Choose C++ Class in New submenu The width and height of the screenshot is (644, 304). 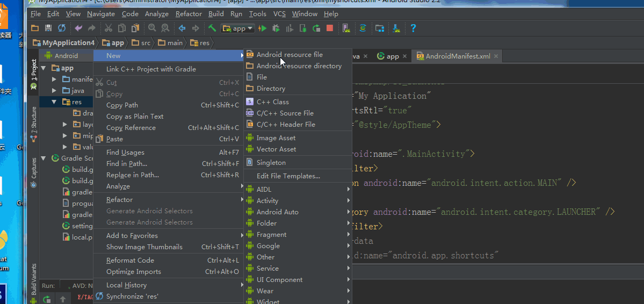[298, 102]
